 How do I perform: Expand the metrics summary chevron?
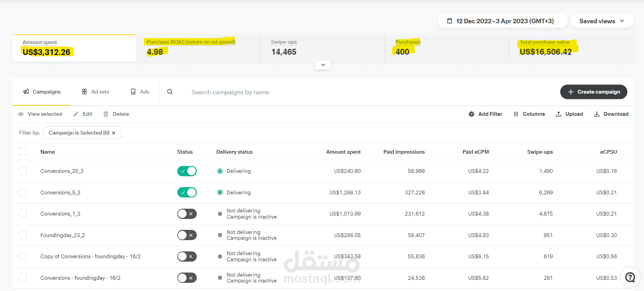tap(323, 65)
